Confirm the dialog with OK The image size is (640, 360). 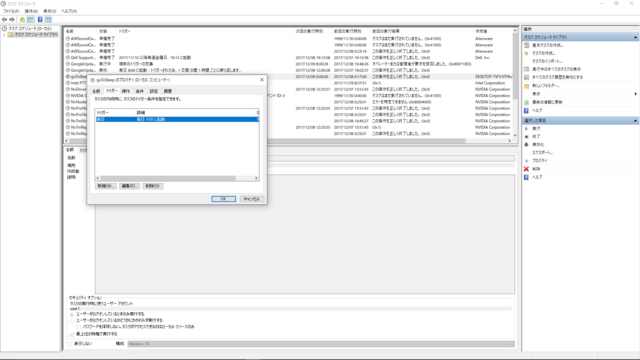point(223,199)
